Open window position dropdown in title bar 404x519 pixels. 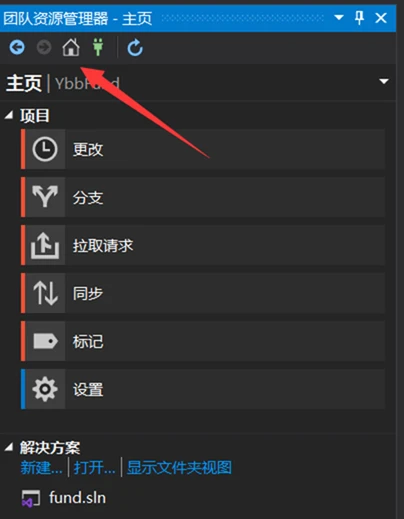coord(339,17)
